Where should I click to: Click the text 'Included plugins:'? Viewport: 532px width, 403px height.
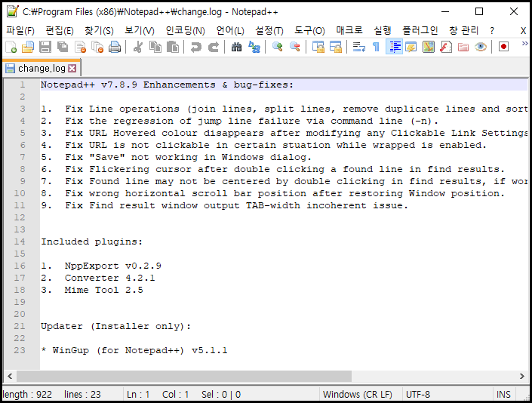(91, 241)
